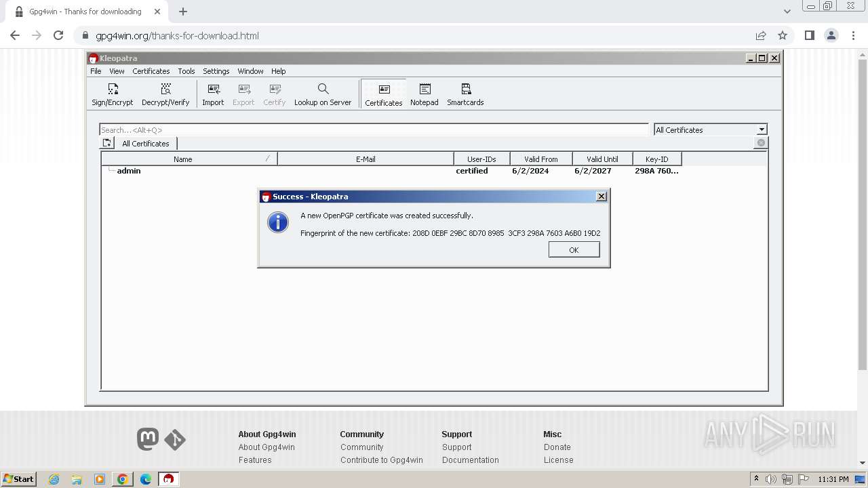The width and height of the screenshot is (868, 488).
Task: Open the Notepad view
Action: [x=425, y=94]
